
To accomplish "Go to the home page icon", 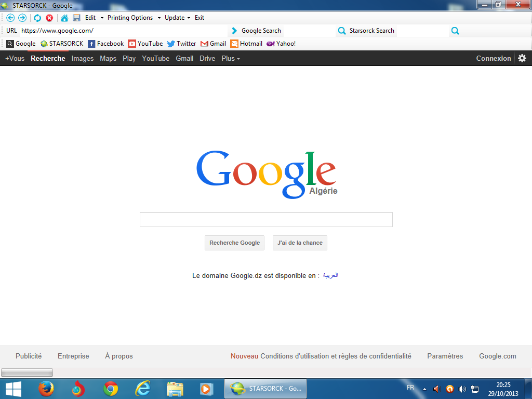I will click(x=64, y=18).
